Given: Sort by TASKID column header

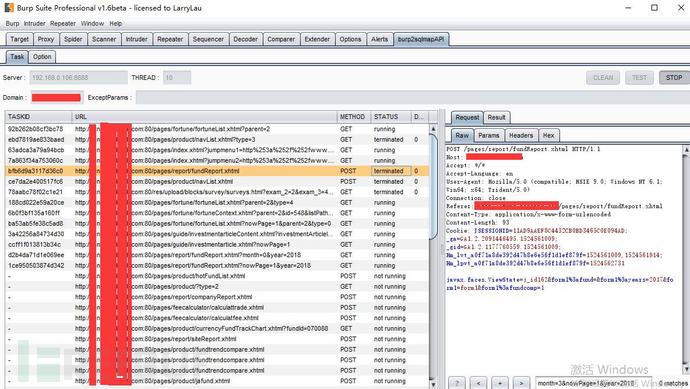Looking at the screenshot, I should click(38, 117).
